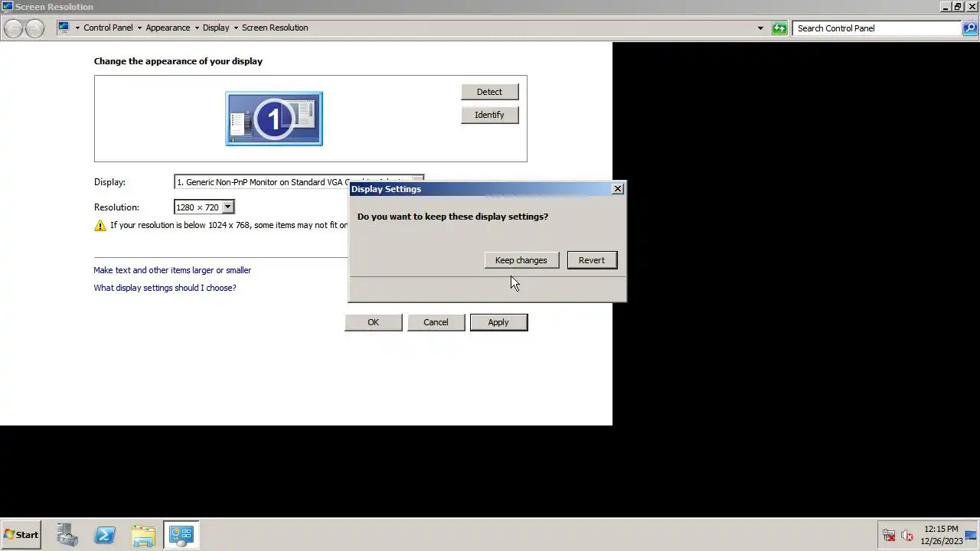Navigate to Control Panel breadcrumb
980x551 pixels.
pos(108,28)
